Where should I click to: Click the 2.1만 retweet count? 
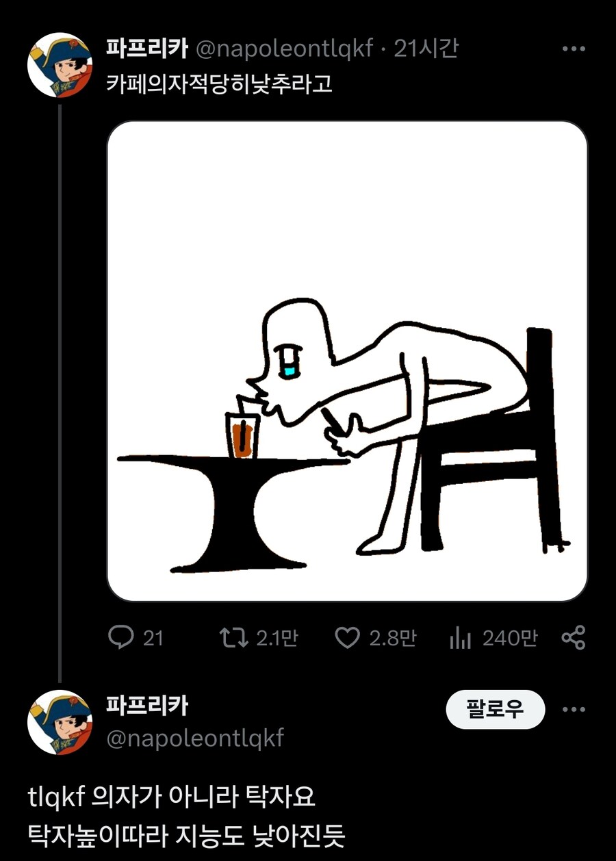[277, 639]
